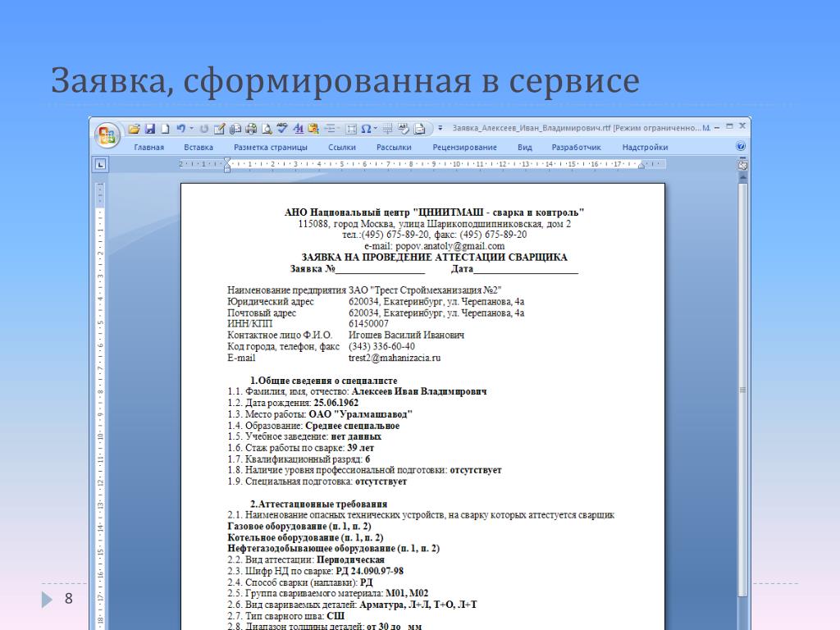Click the blank line after Заявка №
840x630 pixels.
380,269
